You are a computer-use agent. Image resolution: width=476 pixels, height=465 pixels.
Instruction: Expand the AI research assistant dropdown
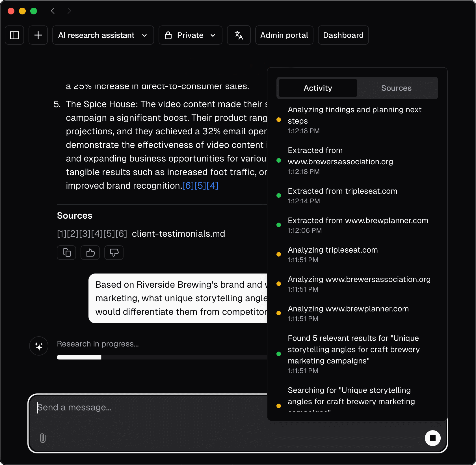click(103, 35)
